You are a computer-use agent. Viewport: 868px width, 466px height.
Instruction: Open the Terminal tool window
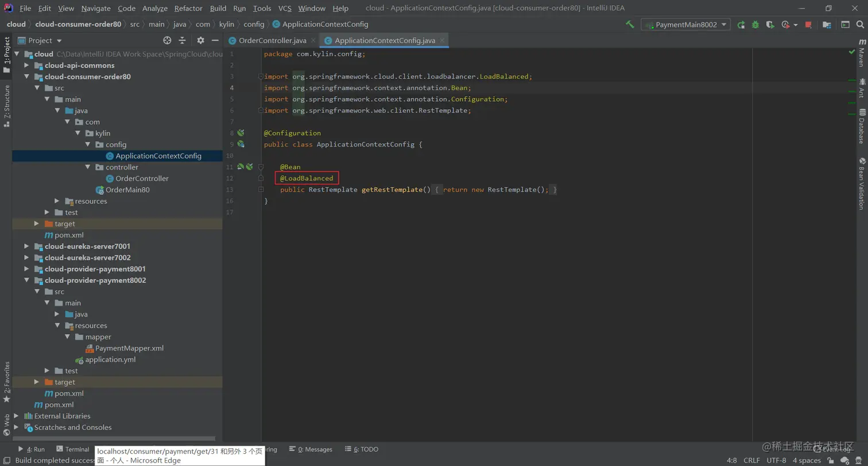[x=73, y=449]
